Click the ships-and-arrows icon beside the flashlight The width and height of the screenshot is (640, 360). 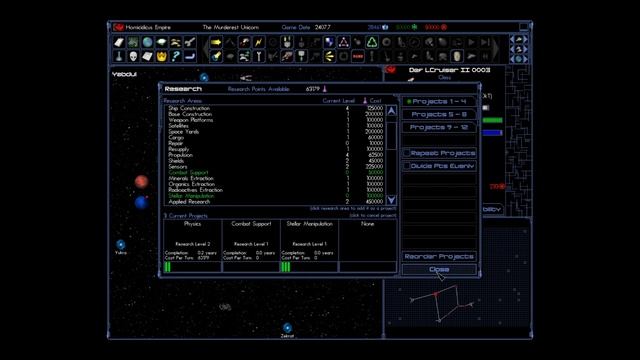[x=244, y=56]
